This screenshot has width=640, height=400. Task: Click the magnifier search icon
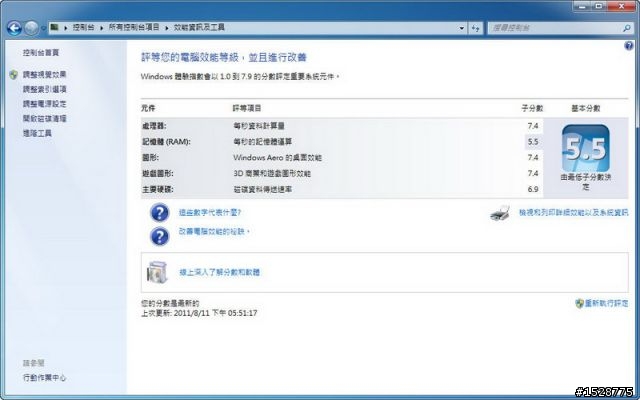click(x=627, y=28)
